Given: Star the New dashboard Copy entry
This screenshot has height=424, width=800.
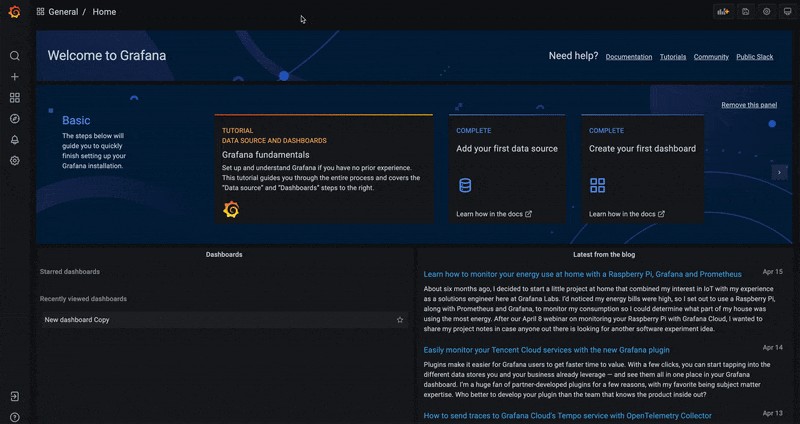Looking at the screenshot, I should 400,320.
